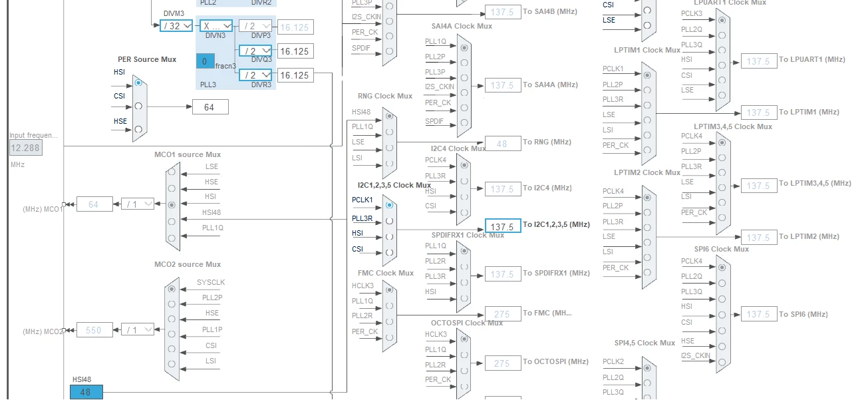
Task: Click the To RNG frequency value 48
Action: 503,143
